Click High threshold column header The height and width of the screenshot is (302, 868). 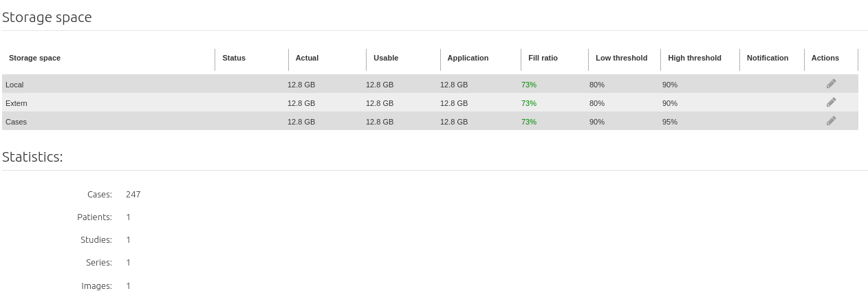coord(695,58)
